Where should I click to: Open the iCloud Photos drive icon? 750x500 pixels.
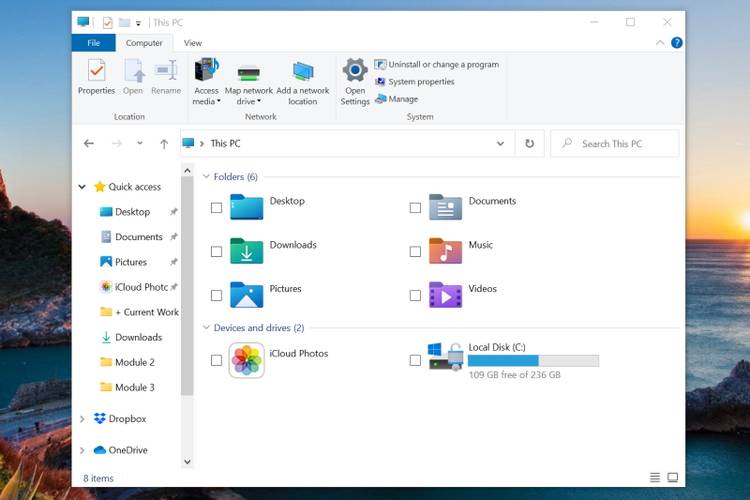(x=246, y=360)
